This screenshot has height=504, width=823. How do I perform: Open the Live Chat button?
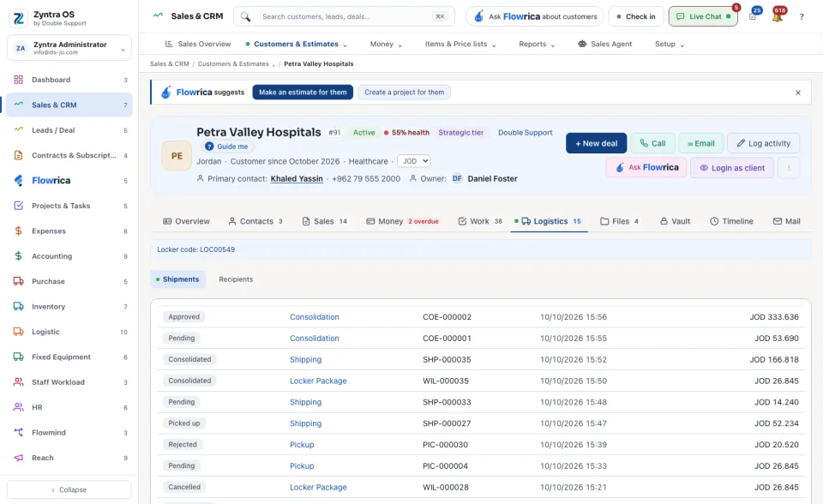(703, 17)
